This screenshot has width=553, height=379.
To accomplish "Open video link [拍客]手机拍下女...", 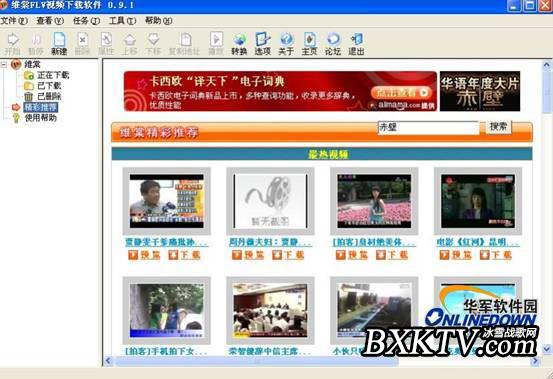I will click(x=166, y=352).
